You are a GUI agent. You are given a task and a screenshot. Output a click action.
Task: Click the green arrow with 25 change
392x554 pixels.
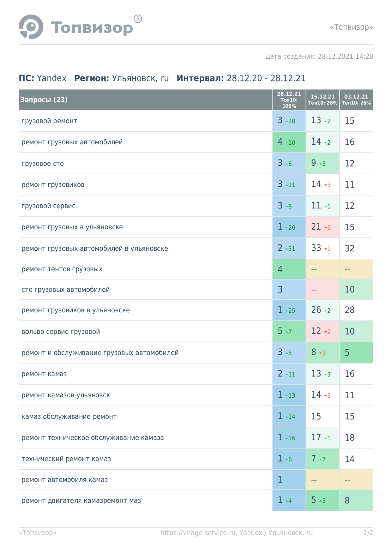[x=287, y=311]
